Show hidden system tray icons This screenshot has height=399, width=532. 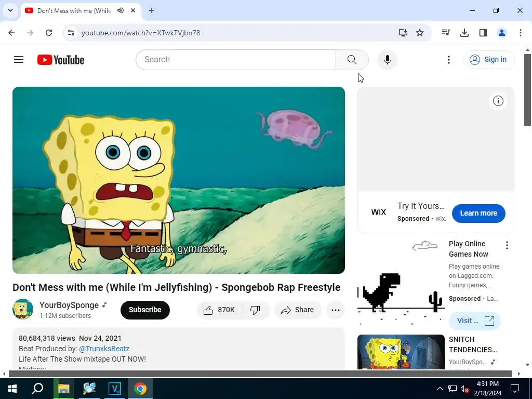click(x=440, y=389)
